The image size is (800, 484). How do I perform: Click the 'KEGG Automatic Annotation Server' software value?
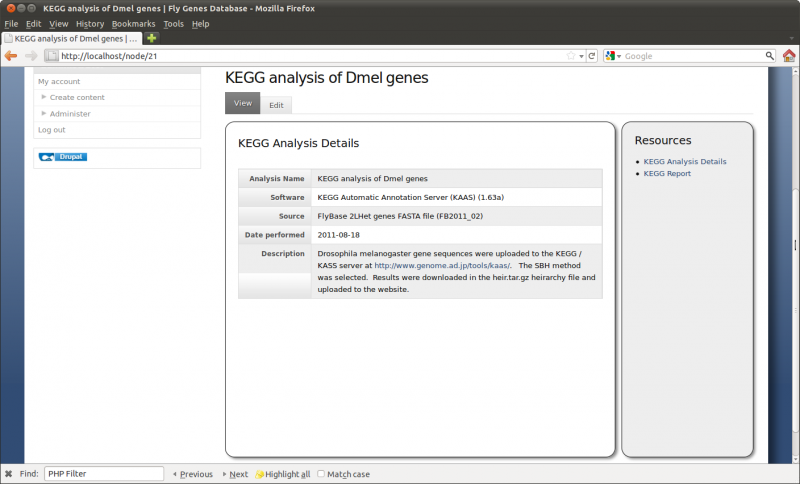click(x=410, y=197)
